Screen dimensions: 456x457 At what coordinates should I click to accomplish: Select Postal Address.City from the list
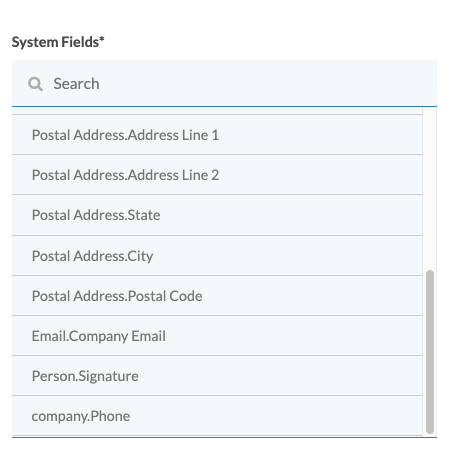pos(217,256)
